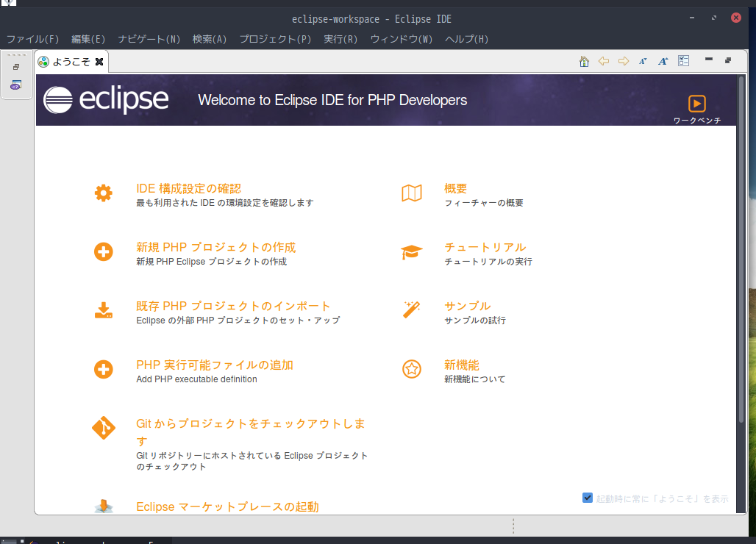Viewport: 756px width, 544px height.
Task: Open the ファイル(F) menu
Action: (x=32, y=39)
